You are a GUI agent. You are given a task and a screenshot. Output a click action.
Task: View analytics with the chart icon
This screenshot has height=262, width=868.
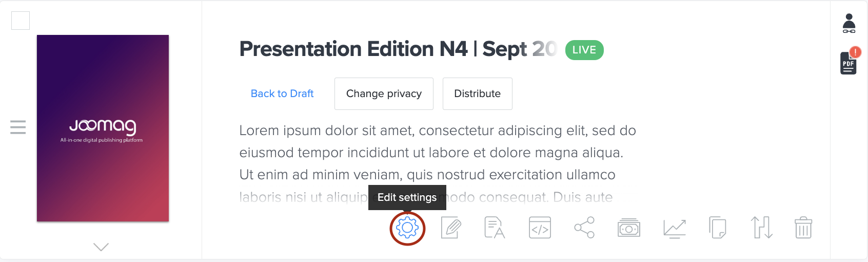point(674,228)
